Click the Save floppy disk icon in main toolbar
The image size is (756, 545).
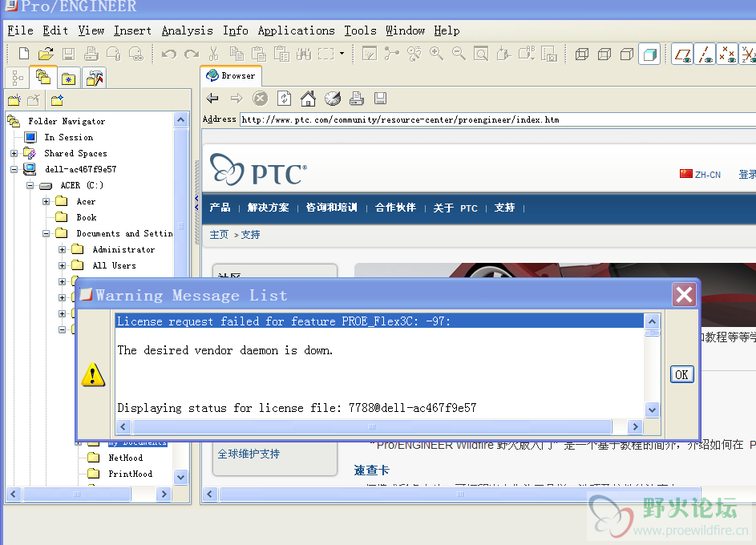click(x=68, y=54)
